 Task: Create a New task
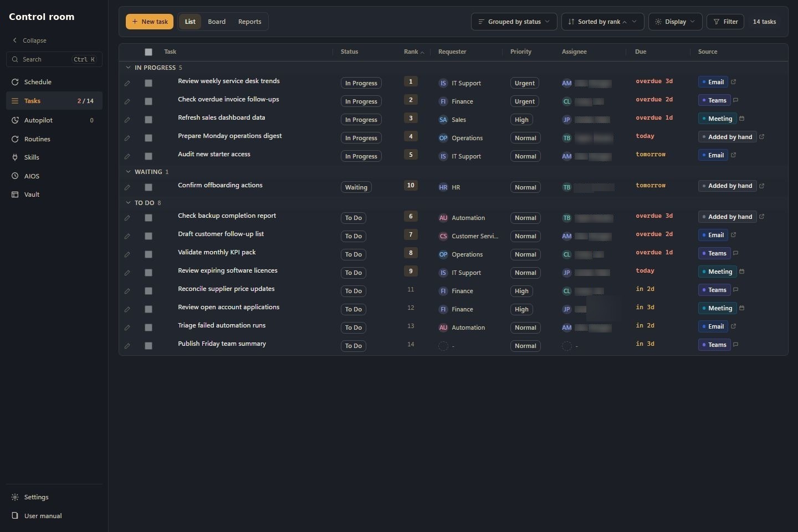coord(150,22)
